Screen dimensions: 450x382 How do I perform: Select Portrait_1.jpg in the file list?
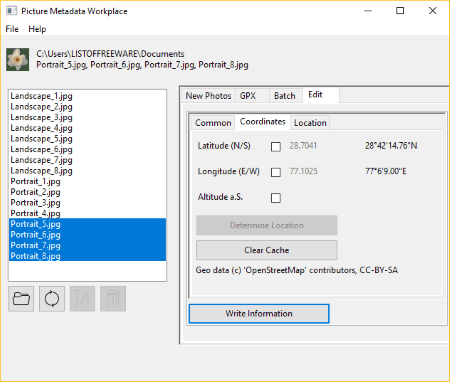[x=87, y=181]
